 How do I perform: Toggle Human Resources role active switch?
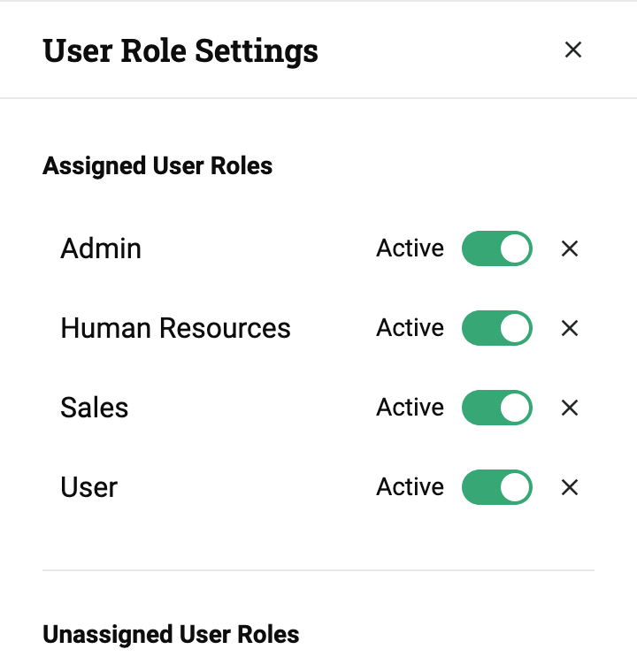(497, 328)
